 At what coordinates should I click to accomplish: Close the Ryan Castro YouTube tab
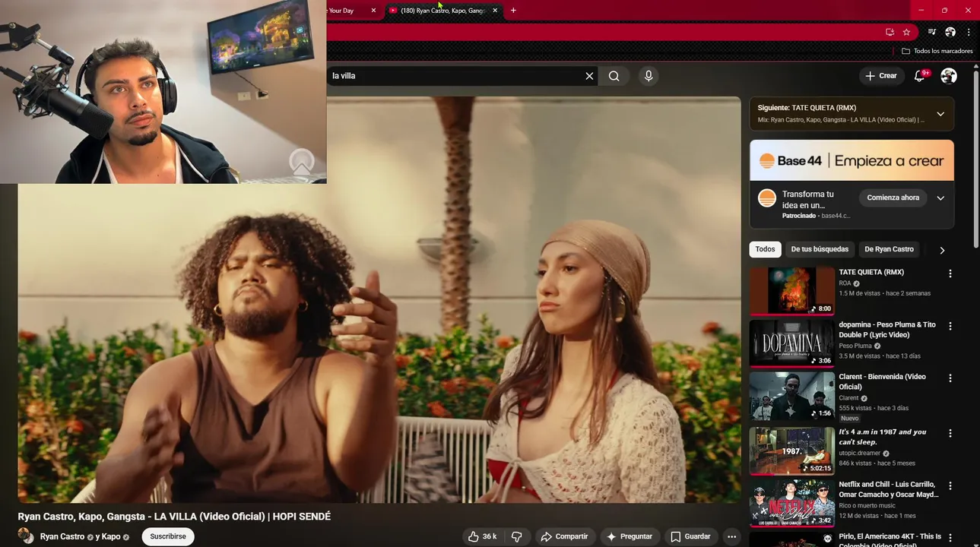tap(495, 11)
